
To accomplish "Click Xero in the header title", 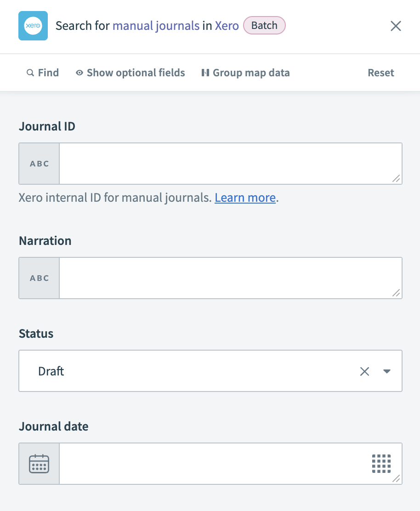I will pos(227,26).
